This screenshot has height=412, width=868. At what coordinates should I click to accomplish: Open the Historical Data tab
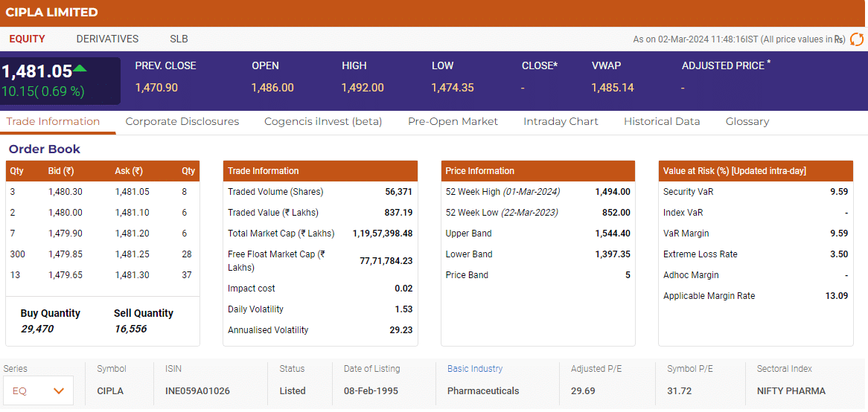(x=662, y=121)
